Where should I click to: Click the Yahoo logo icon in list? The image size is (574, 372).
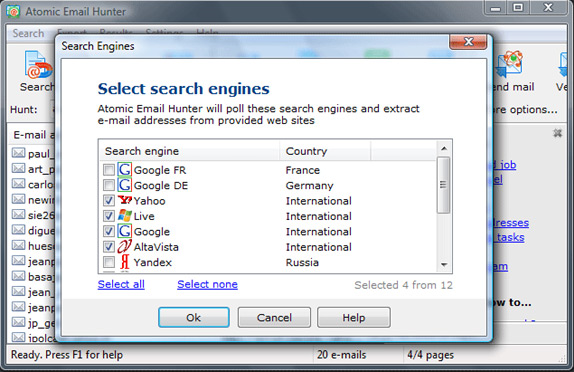point(125,200)
